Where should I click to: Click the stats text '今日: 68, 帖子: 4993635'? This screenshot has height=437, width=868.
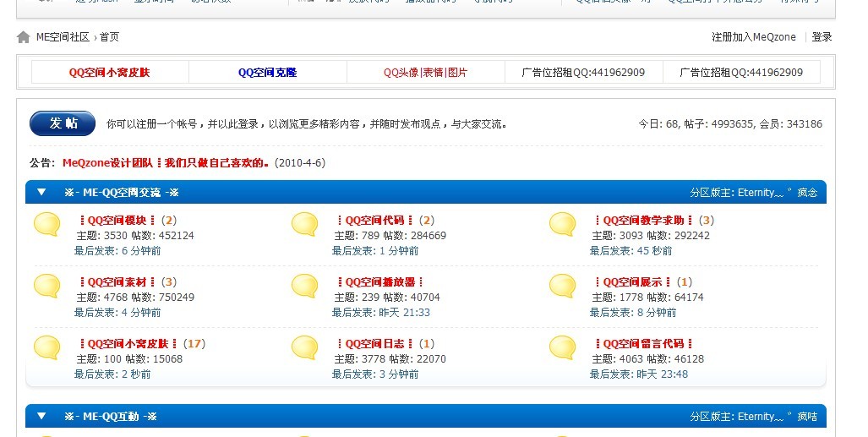(697, 124)
